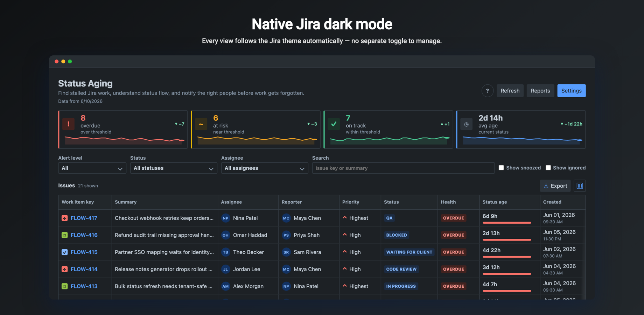Click Omar Haddad's OH avatar
The height and width of the screenshot is (315, 644).
pyautogui.click(x=225, y=235)
